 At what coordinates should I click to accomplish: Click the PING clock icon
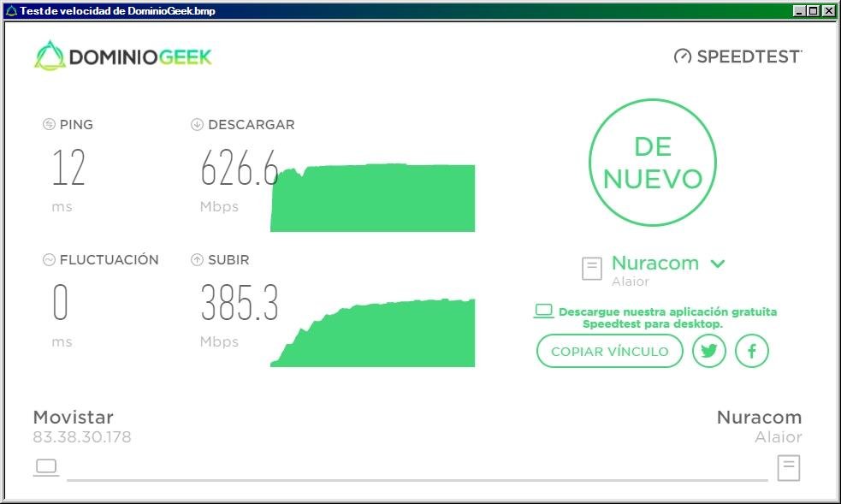pyautogui.click(x=49, y=124)
